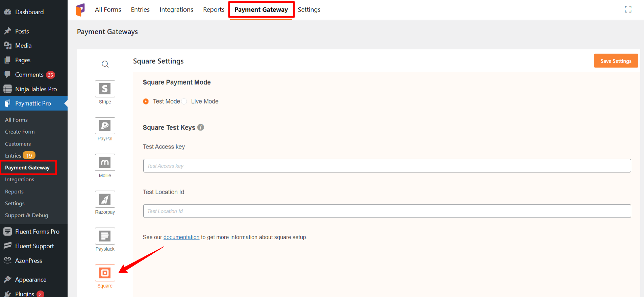The width and height of the screenshot is (644, 297).
Task: Switch to Integrations top tab
Action: [176, 9]
